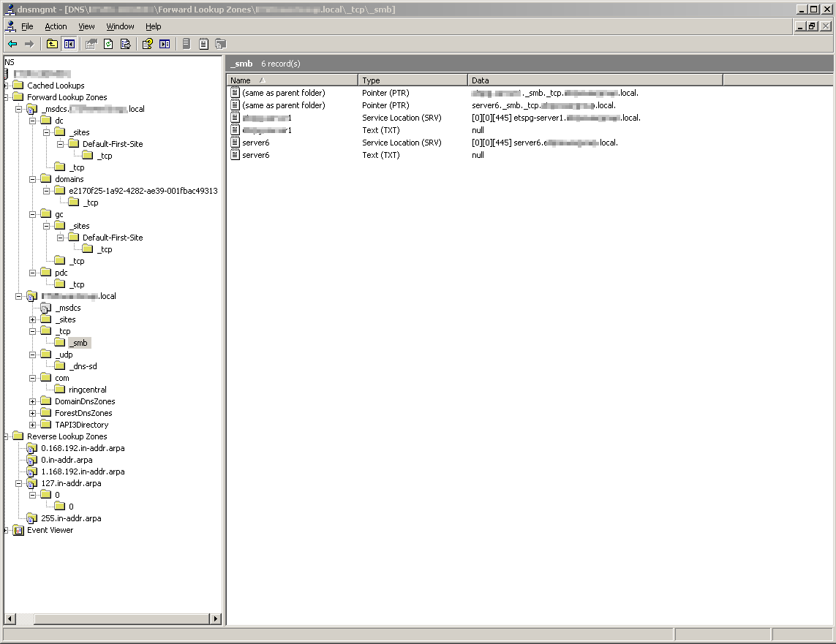836x644 pixels.
Task: Toggle the Show/Hide Console Tree button
Action: (69, 44)
